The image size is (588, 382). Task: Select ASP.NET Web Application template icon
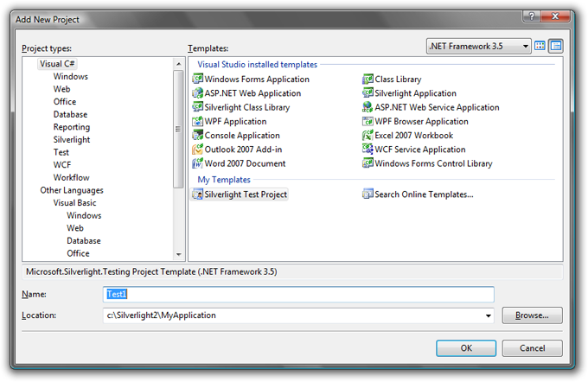point(197,93)
